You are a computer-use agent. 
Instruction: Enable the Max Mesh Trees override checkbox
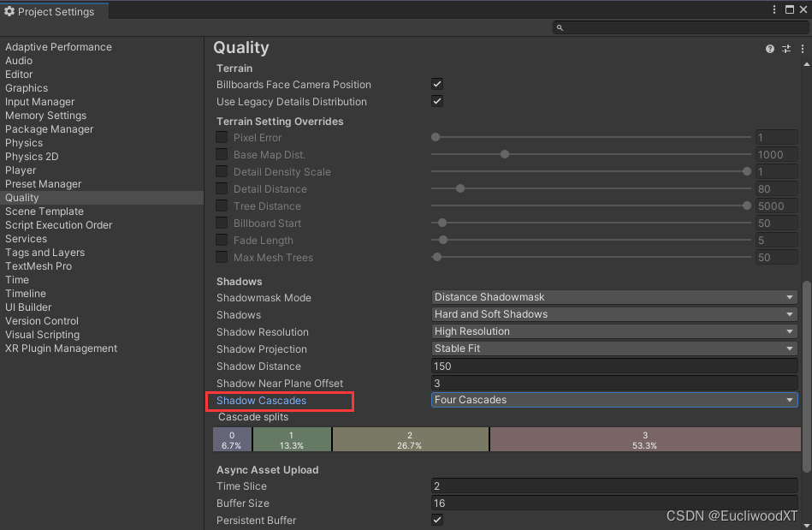coord(222,257)
